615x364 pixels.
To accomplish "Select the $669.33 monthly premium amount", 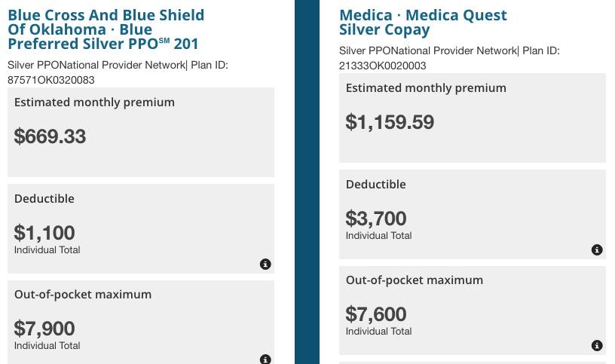I will point(50,136).
